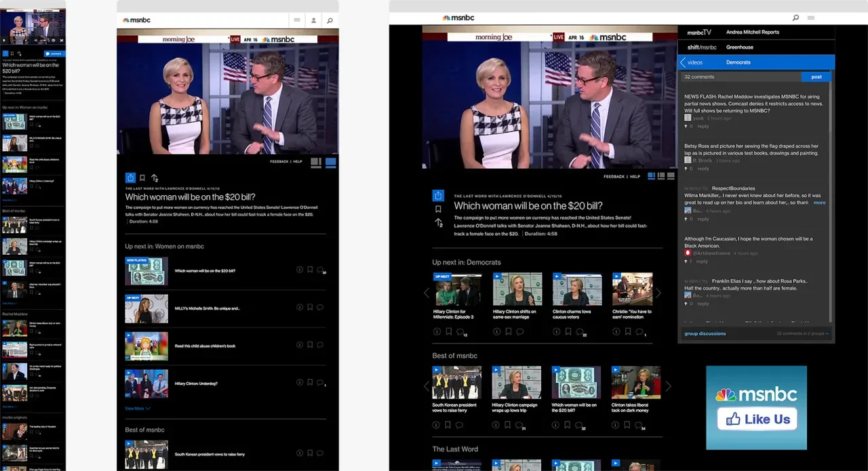The width and height of the screenshot is (868, 471).
Task: Bookmark the same-sex marriage Clinton video
Action: pyautogui.click(x=509, y=331)
